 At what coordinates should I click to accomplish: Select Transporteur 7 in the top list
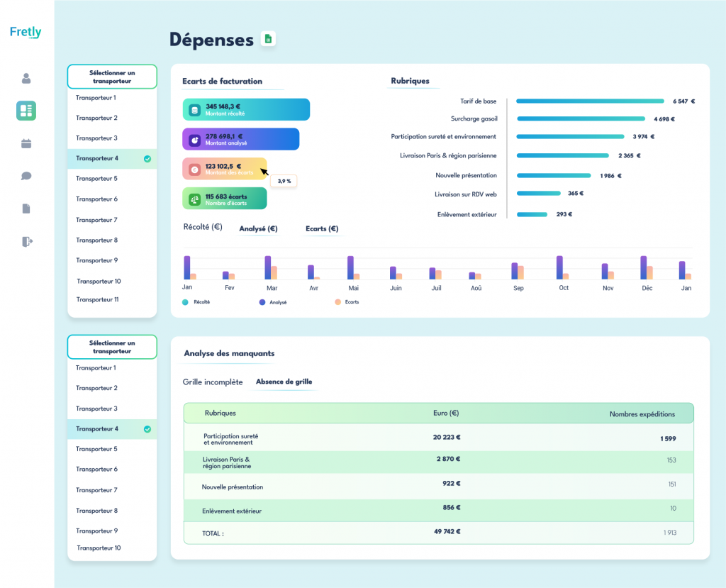pos(96,220)
